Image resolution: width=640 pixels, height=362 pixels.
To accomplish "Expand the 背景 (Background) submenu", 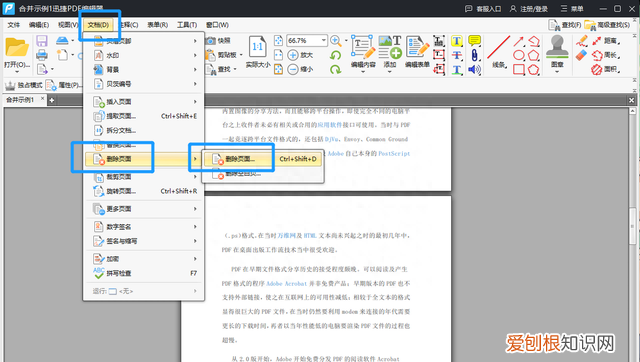I will (144, 69).
